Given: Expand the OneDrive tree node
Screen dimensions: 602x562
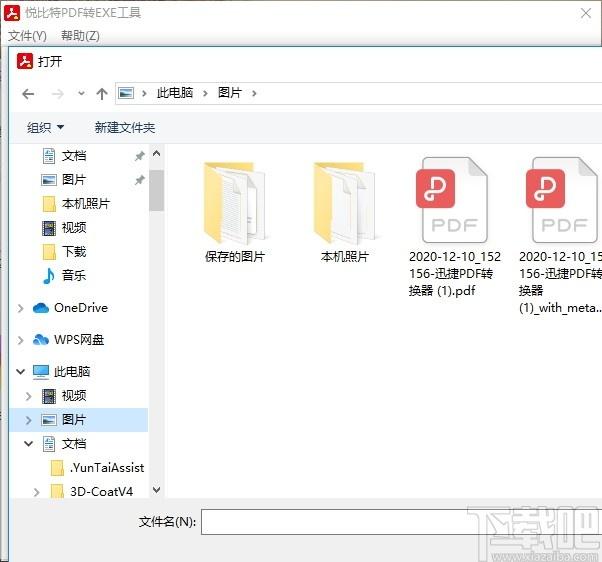Looking at the screenshot, I should (21, 308).
